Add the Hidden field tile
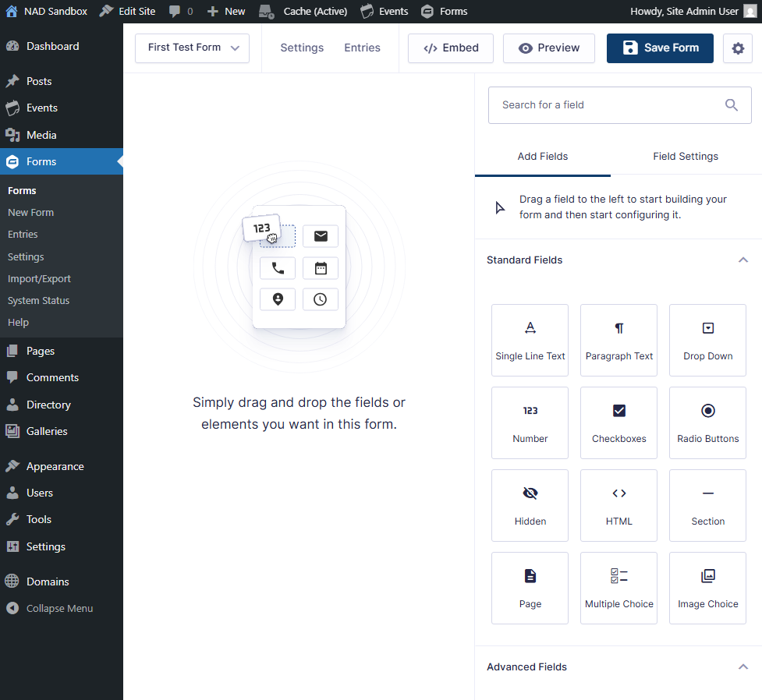The width and height of the screenshot is (762, 700). (530, 506)
